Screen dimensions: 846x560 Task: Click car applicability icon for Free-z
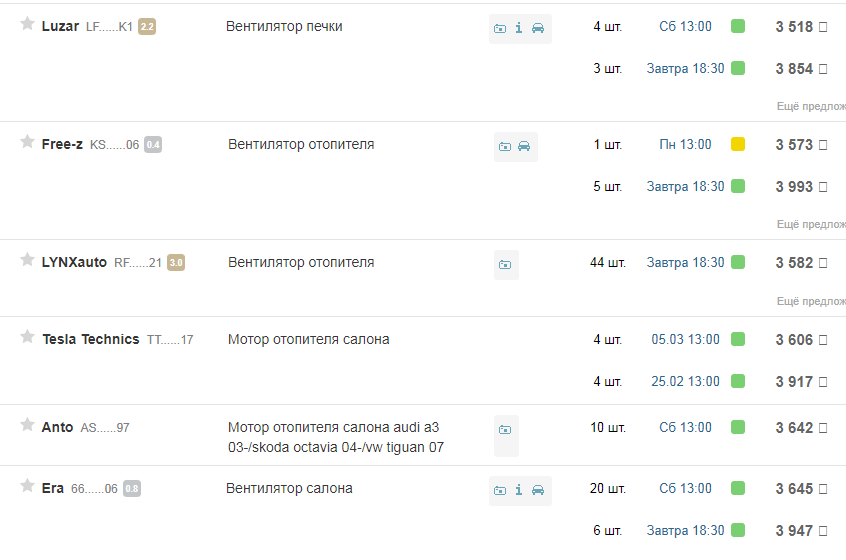(524, 146)
